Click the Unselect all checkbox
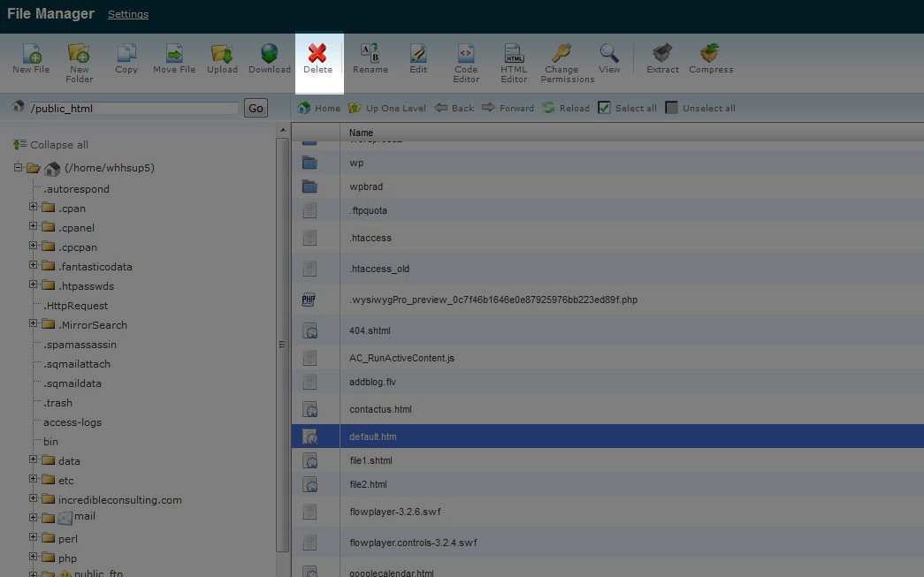Screen dimensions: 924x577 click(672, 108)
